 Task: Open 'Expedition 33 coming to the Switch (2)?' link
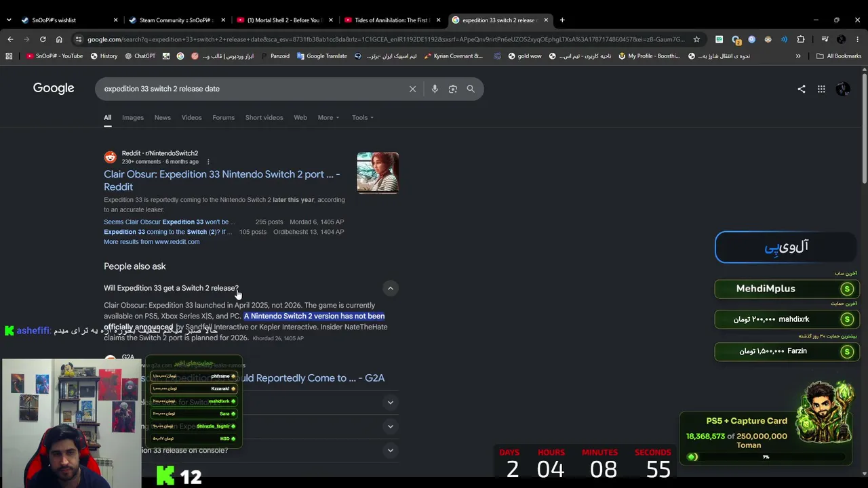click(x=168, y=232)
